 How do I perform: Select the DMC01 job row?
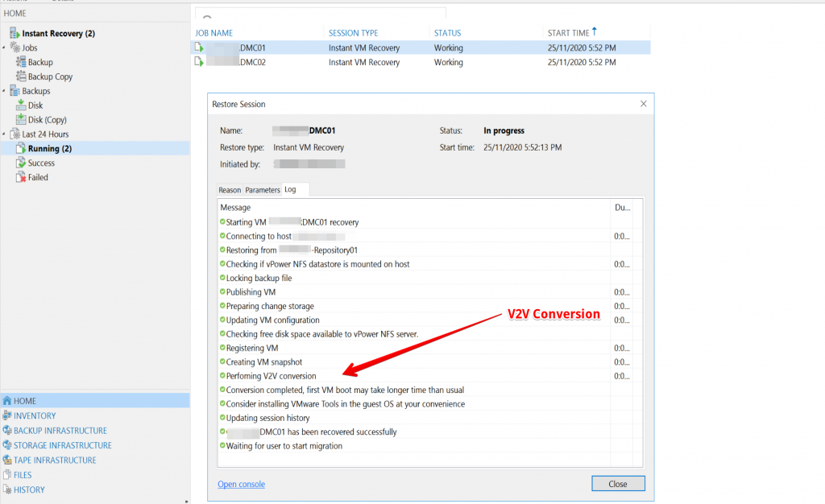tap(421, 48)
